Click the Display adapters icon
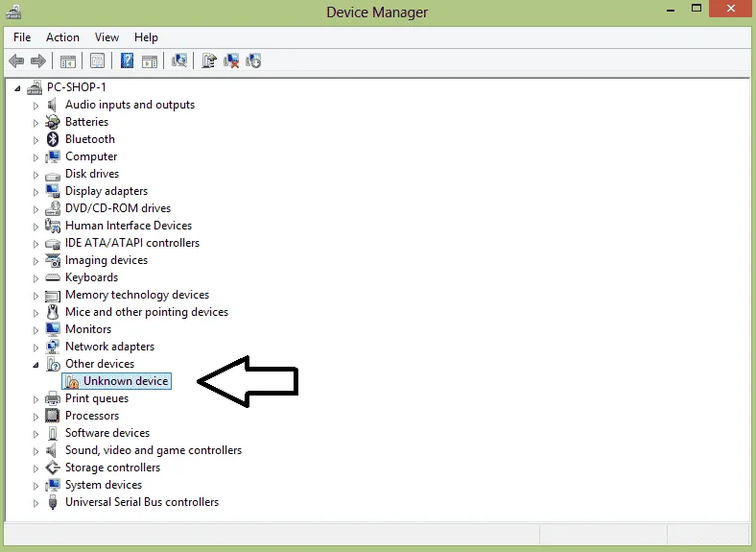This screenshot has height=552, width=756. point(53,191)
